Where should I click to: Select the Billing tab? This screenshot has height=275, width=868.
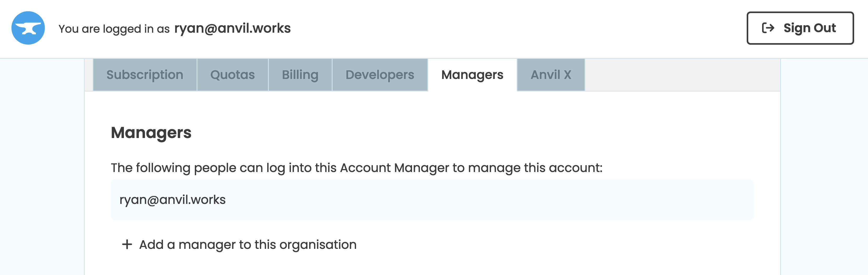click(x=300, y=75)
